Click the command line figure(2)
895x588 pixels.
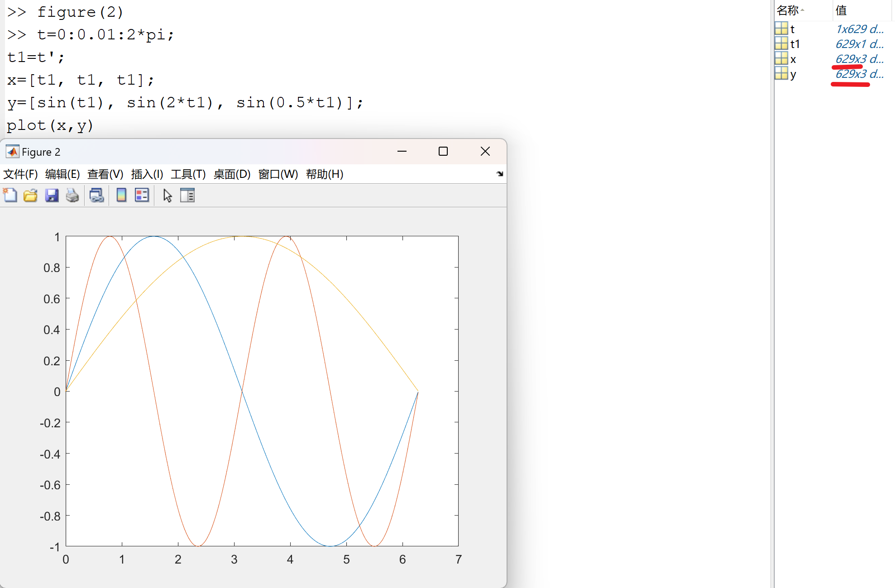[80, 12]
